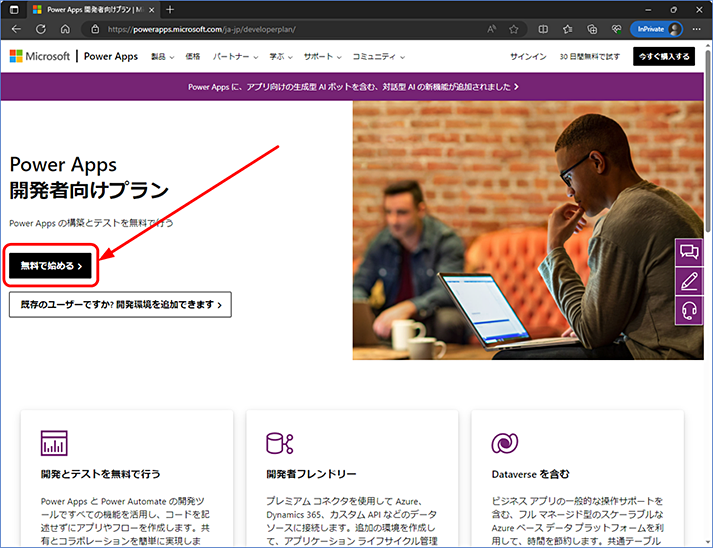Expand the サポート menu
713x548 pixels.
pos(322,57)
